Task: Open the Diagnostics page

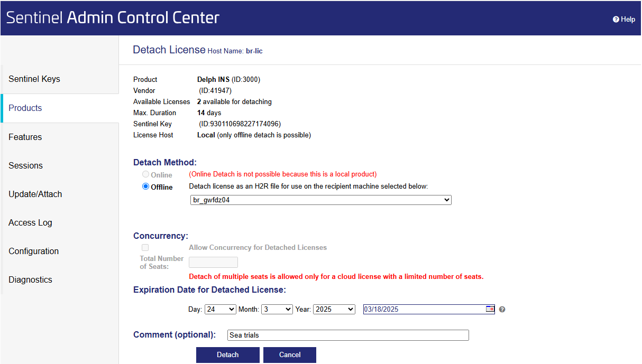Action: click(30, 279)
